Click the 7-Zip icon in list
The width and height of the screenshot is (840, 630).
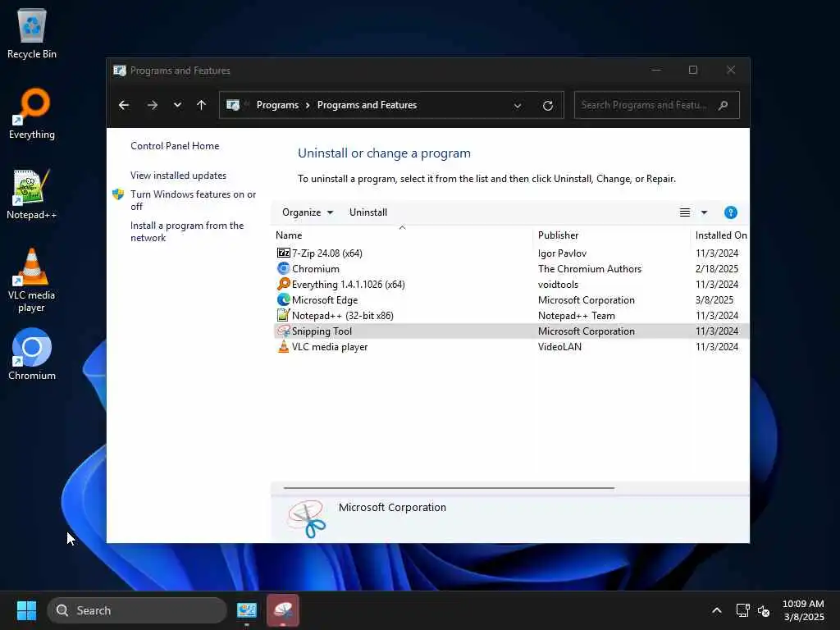283,253
